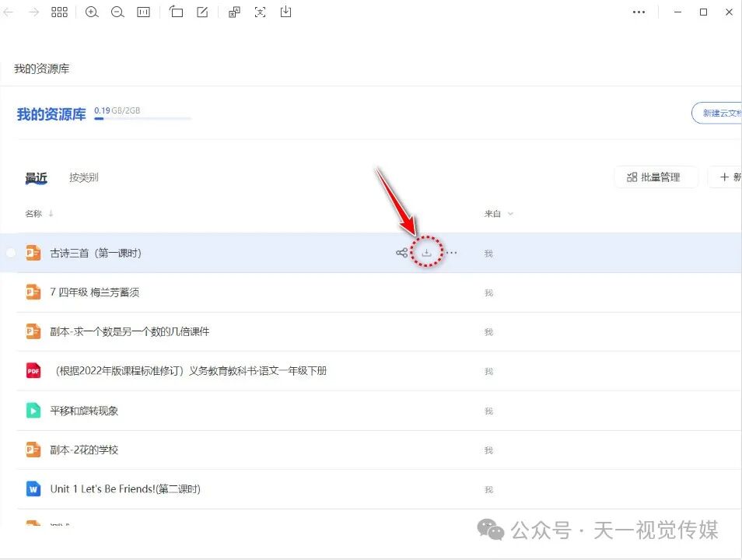Click the download icon at toolbar's right end

point(285,12)
